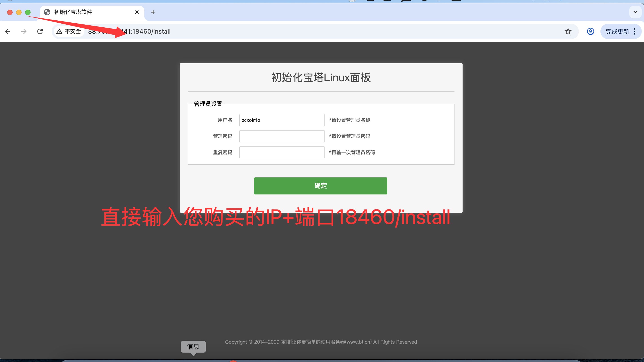Reload the current page
The width and height of the screenshot is (644, 362).
pos(40,31)
